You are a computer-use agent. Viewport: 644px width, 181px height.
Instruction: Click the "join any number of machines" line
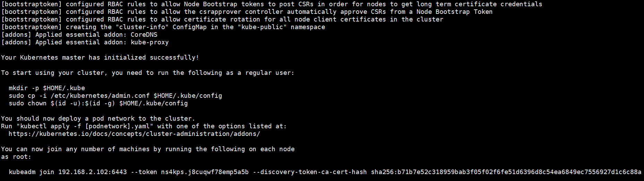148,149
